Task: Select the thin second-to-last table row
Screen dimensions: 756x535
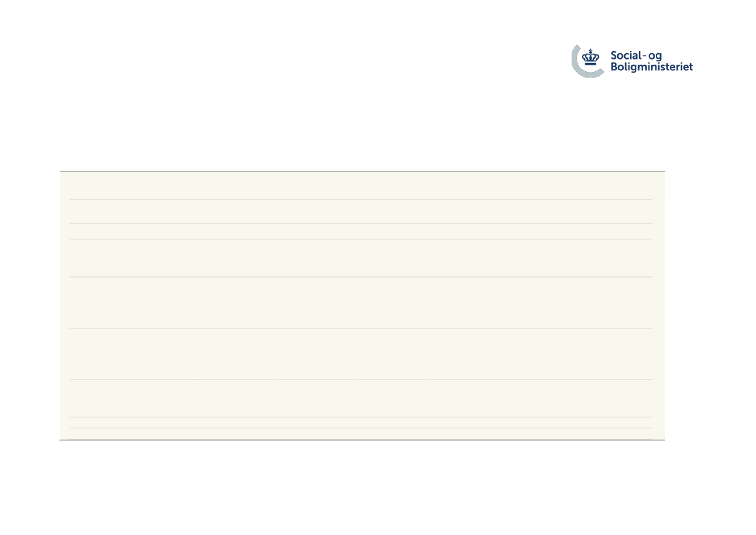Action: [361, 422]
